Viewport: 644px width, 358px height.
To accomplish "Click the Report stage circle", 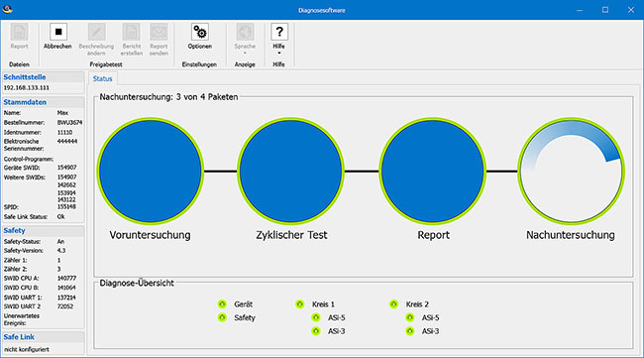I will [433, 171].
